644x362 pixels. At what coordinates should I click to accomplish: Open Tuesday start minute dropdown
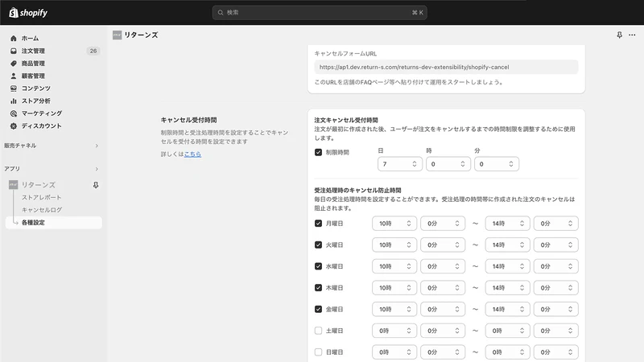443,245
